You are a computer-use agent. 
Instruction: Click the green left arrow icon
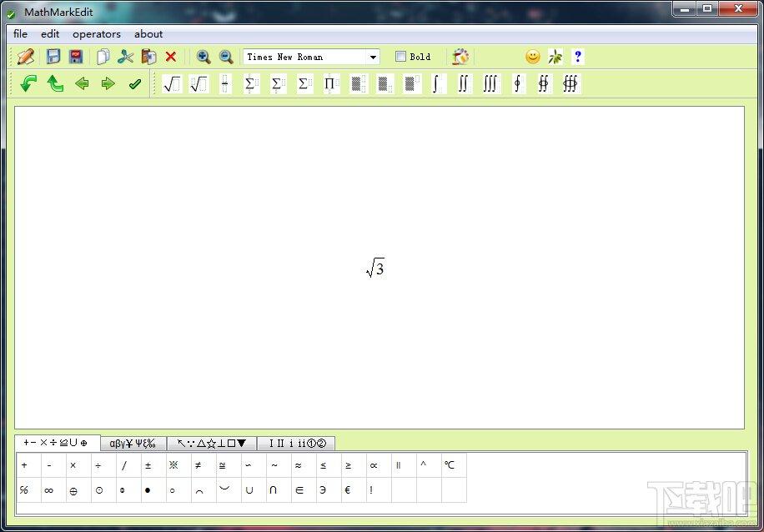point(82,83)
